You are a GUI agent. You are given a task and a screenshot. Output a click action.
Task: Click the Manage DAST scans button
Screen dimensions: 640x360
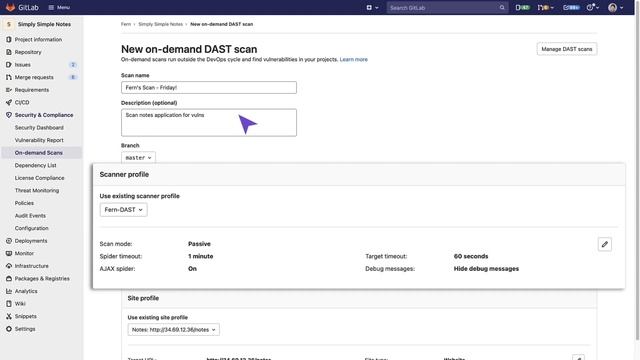[567, 49]
